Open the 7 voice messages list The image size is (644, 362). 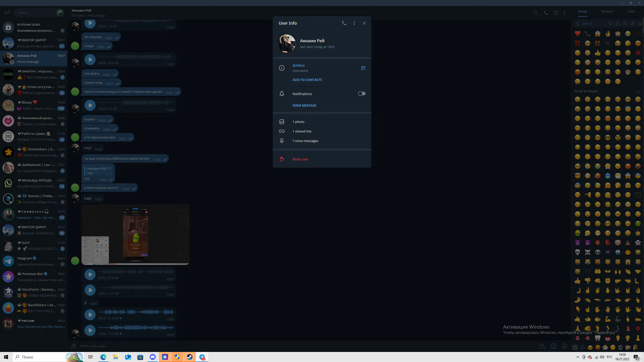point(305,141)
